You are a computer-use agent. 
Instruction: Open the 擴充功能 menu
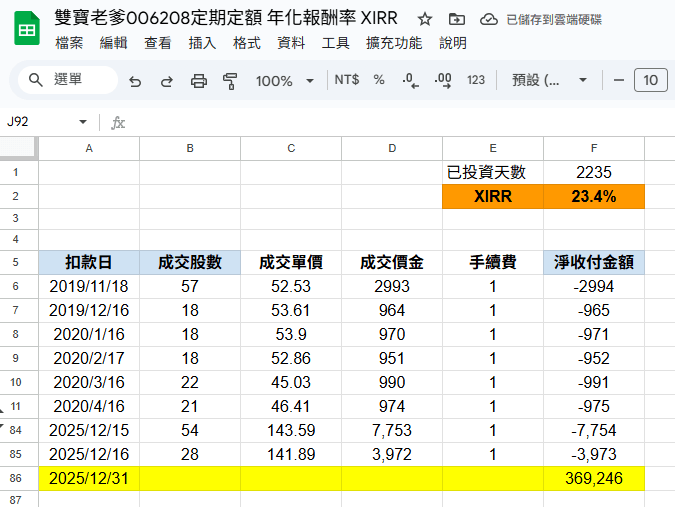pyautogui.click(x=394, y=43)
